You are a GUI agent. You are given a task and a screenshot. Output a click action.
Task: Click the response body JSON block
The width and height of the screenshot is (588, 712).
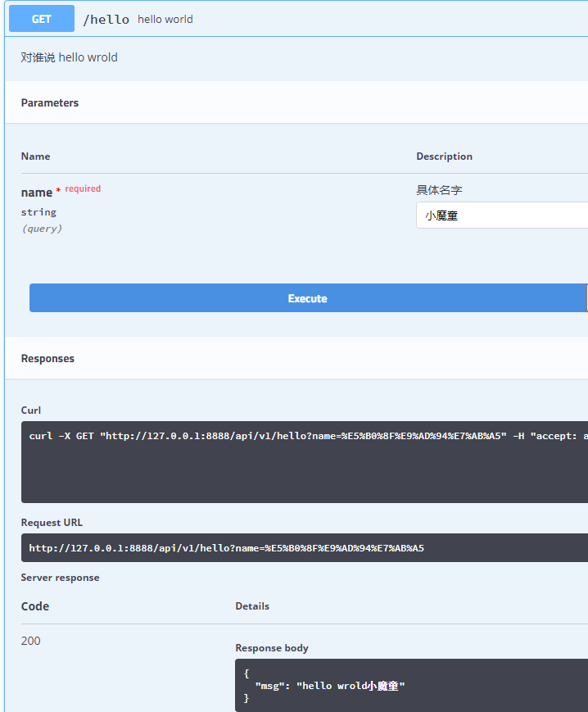[x=411, y=685]
